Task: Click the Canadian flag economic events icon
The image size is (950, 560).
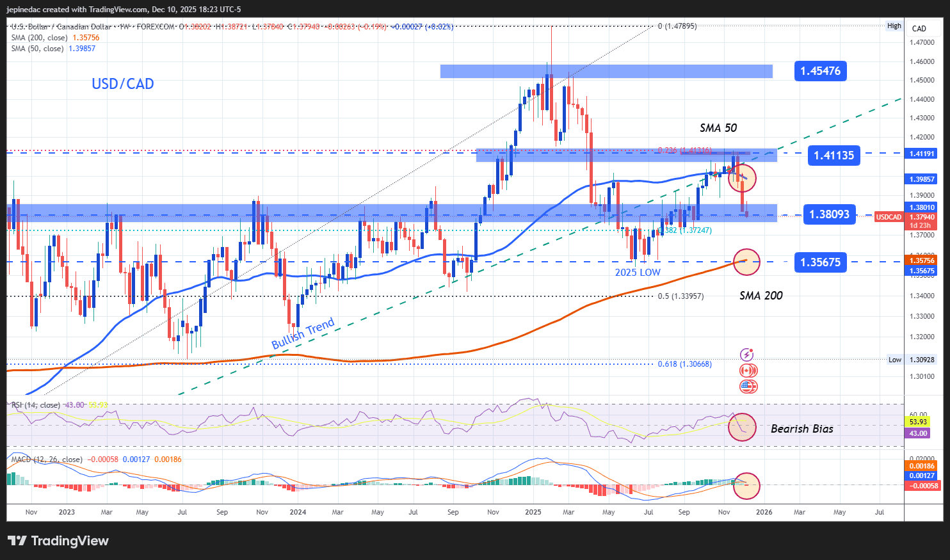Action: pyautogui.click(x=748, y=370)
